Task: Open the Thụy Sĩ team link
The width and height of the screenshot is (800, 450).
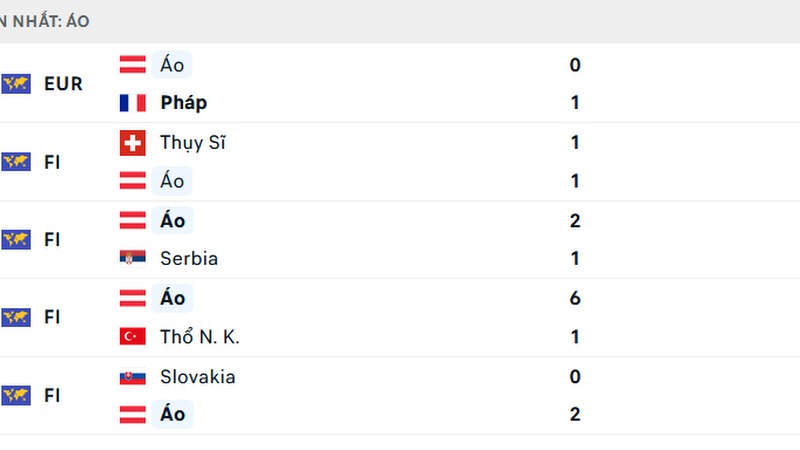Action: (192, 143)
